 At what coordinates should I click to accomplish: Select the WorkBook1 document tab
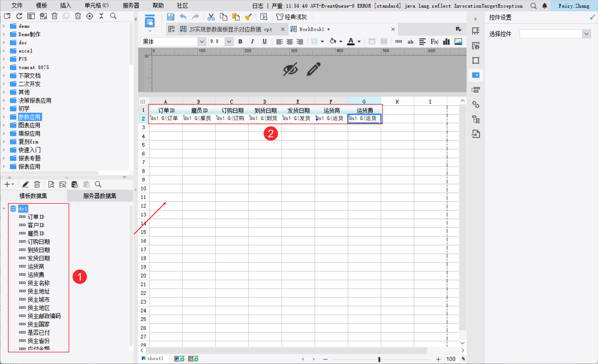point(311,29)
